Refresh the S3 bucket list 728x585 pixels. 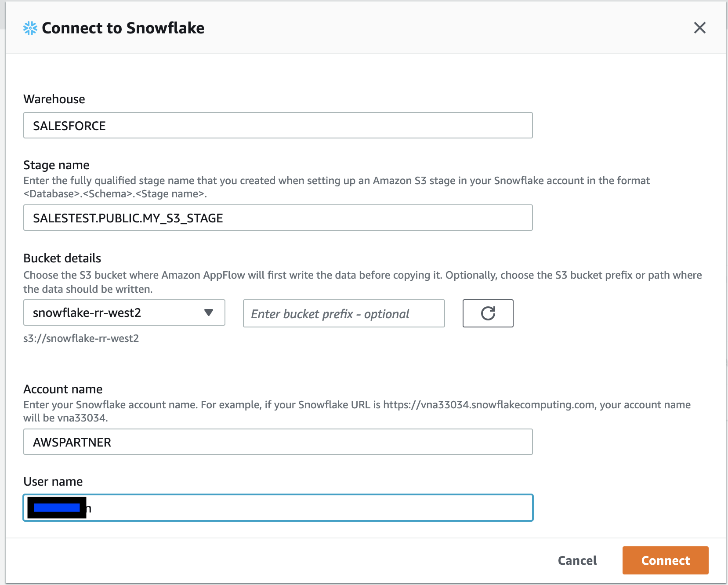point(488,313)
